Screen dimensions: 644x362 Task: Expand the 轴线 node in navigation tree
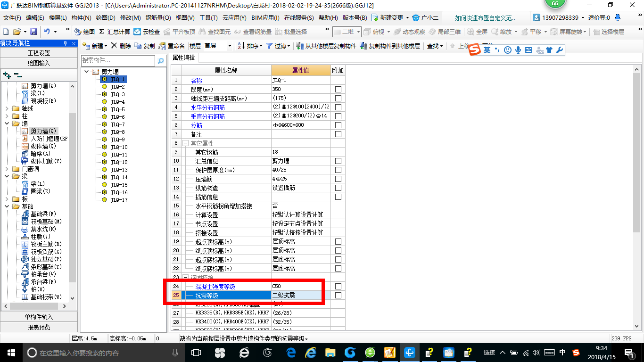click(8, 108)
